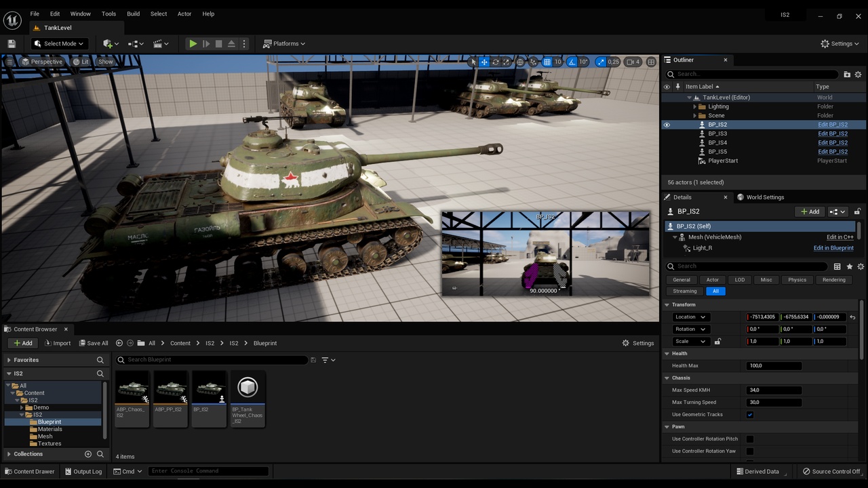Image resolution: width=868 pixels, height=488 pixels.
Task: Open Outliner settings gear
Action: (x=858, y=74)
